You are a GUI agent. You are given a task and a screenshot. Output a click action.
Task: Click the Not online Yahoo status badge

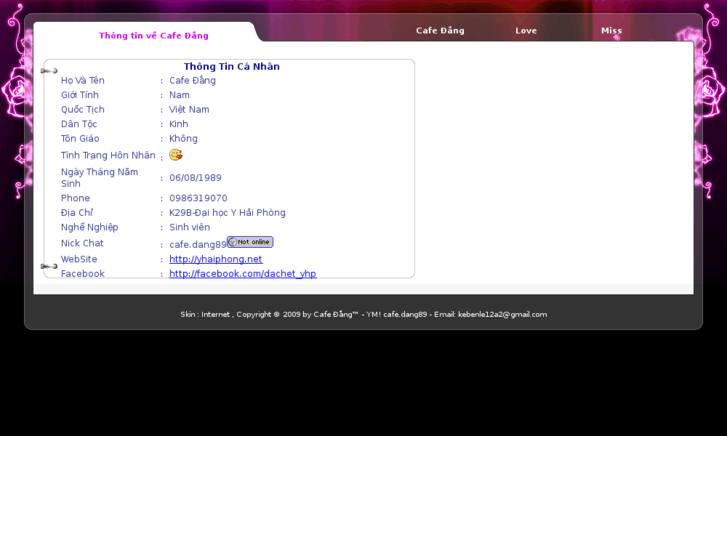[250, 242]
